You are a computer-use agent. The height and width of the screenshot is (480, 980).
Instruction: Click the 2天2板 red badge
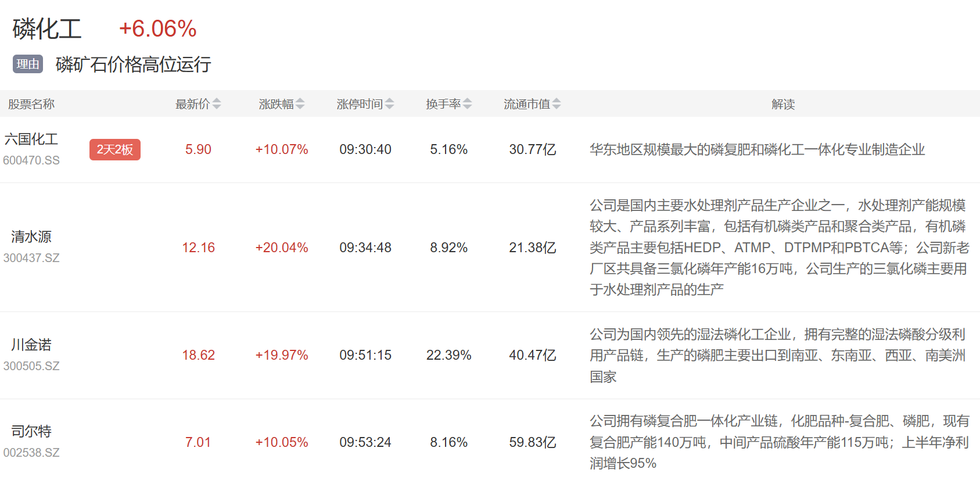[x=114, y=149]
